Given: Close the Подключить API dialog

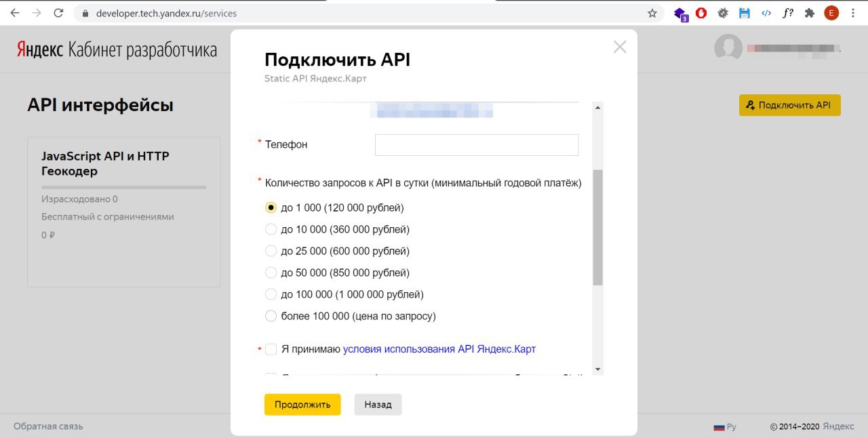Looking at the screenshot, I should point(620,47).
